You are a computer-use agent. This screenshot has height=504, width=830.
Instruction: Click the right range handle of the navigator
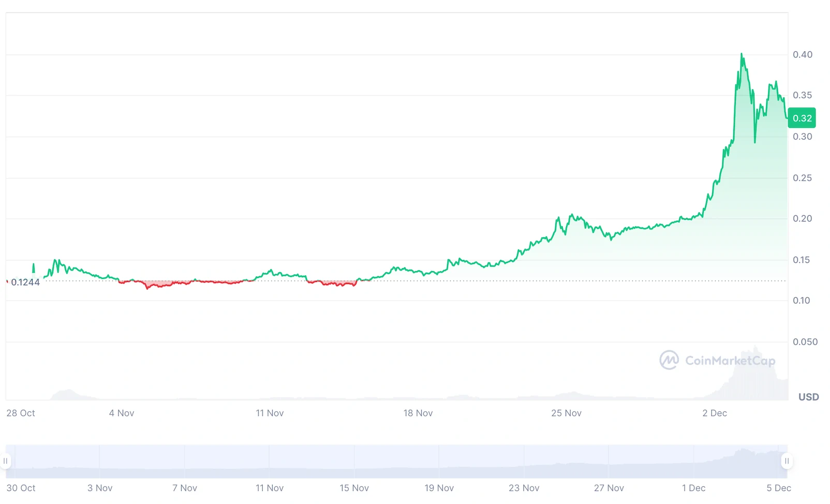(x=787, y=461)
